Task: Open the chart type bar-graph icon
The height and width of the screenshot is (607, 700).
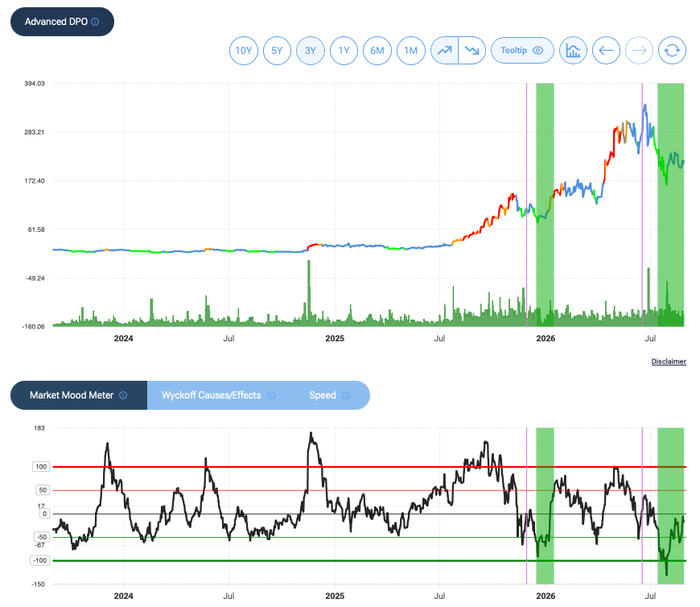Action: 573,51
